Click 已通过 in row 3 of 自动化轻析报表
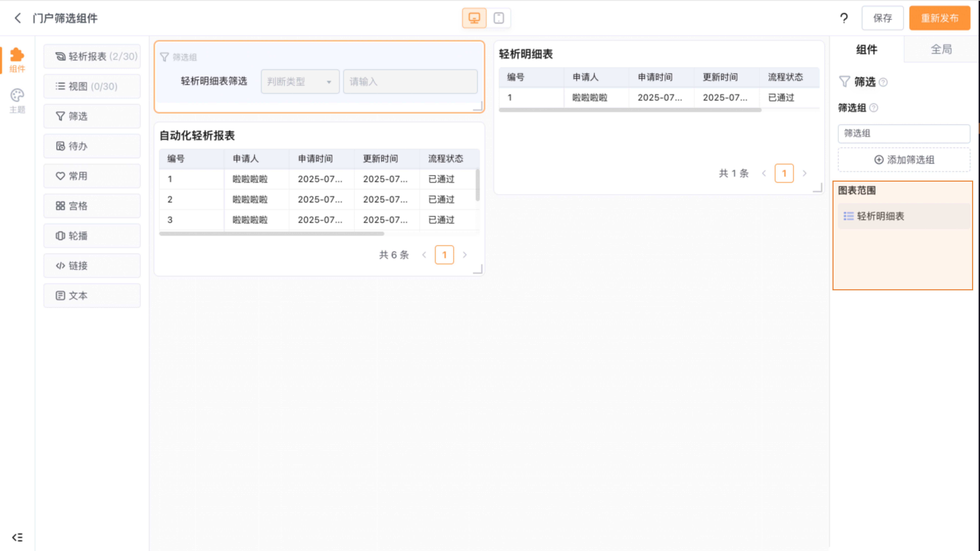Image resolution: width=980 pixels, height=551 pixels. 441,220
